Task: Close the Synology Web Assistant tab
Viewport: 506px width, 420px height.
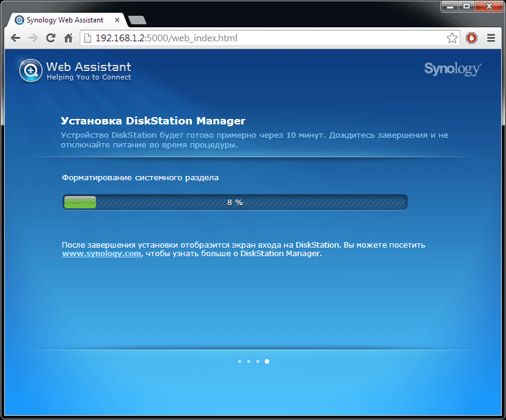Action: coord(117,20)
